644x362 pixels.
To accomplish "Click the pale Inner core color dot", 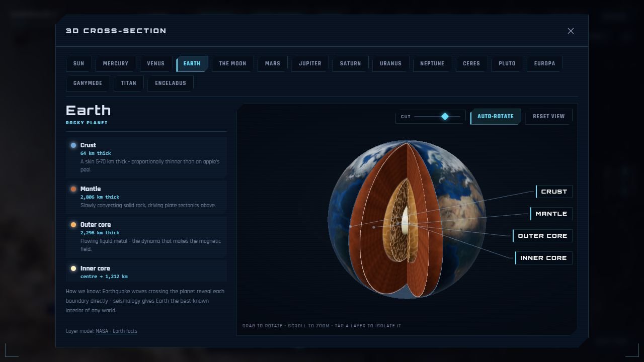I will click(73, 268).
